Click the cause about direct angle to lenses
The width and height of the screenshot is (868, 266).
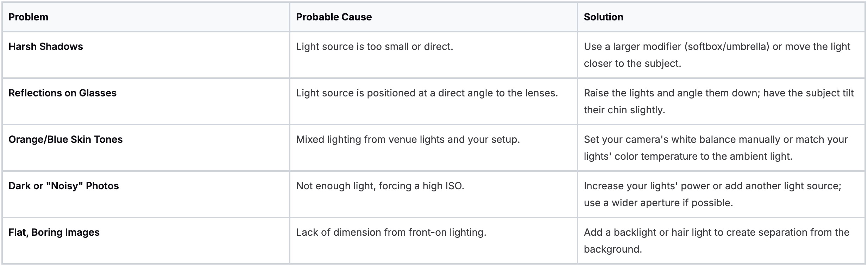coord(427,93)
